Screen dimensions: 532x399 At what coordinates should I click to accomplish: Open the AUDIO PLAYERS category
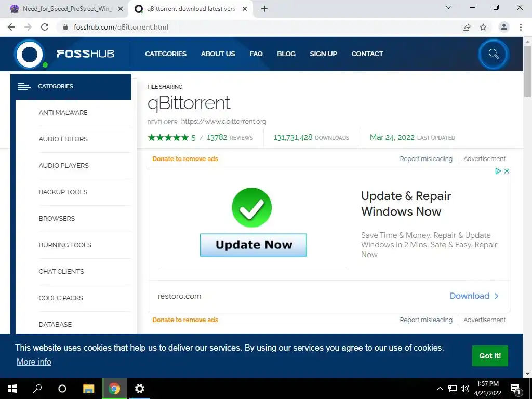pyautogui.click(x=64, y=166)
